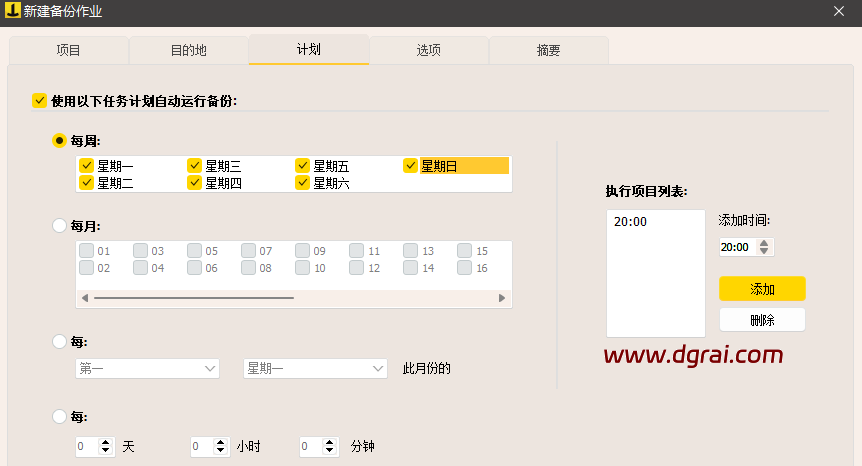The image size is (862, 466).
Task: Close the new backup job dialog
Action: (x=838, y=12)
